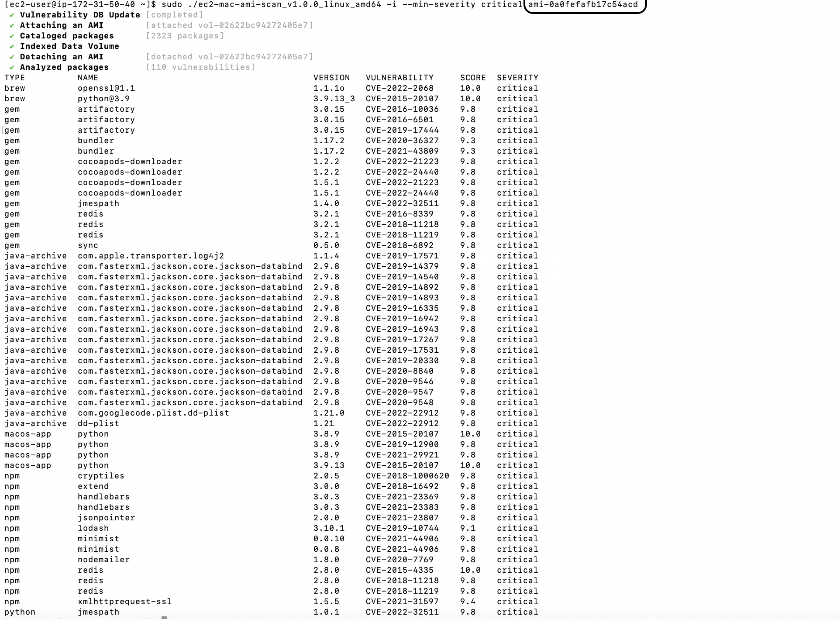
Task: Click the NAME column header
Action: click(88, 78)
